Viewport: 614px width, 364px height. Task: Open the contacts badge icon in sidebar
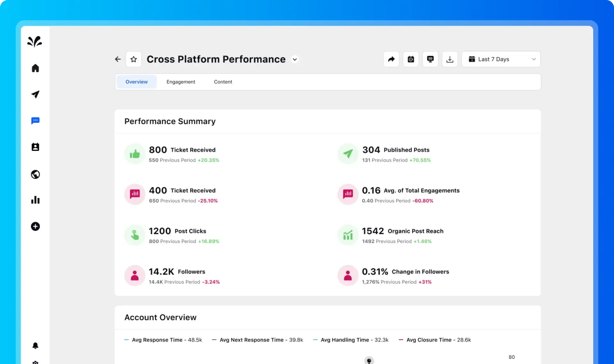click(x=35, y=147)
